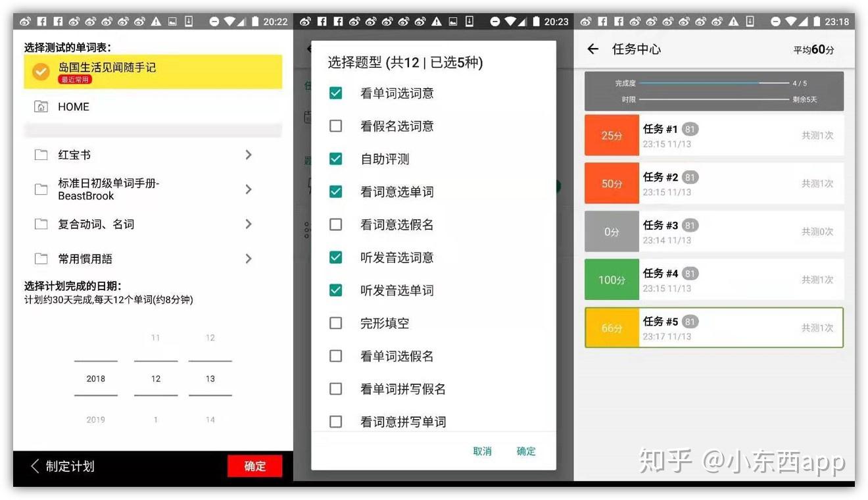
Task: Check the 完形填空 checkbox
Action: pyautogui.click(x=335, y=323)
